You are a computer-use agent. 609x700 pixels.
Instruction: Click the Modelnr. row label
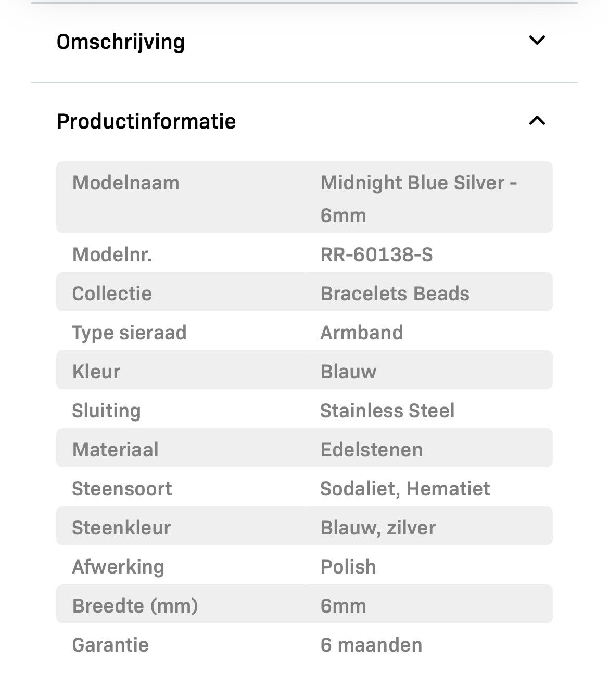[x=112, y=254]
